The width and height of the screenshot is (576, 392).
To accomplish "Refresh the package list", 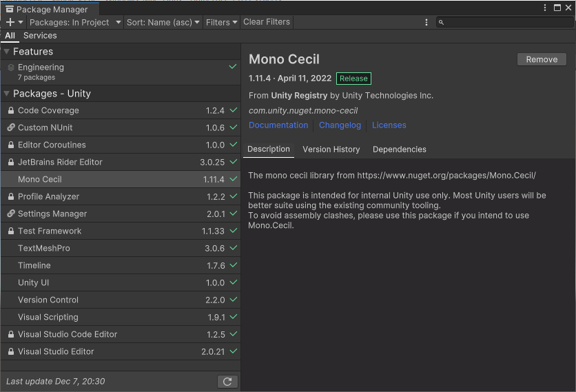I will (x=227, y=382).
